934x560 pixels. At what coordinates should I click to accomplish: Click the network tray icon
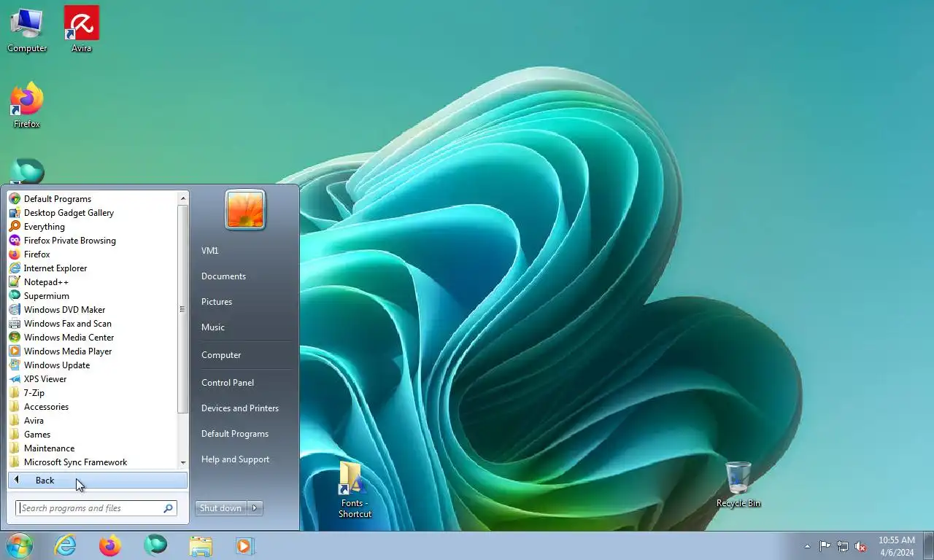[843, 546]
